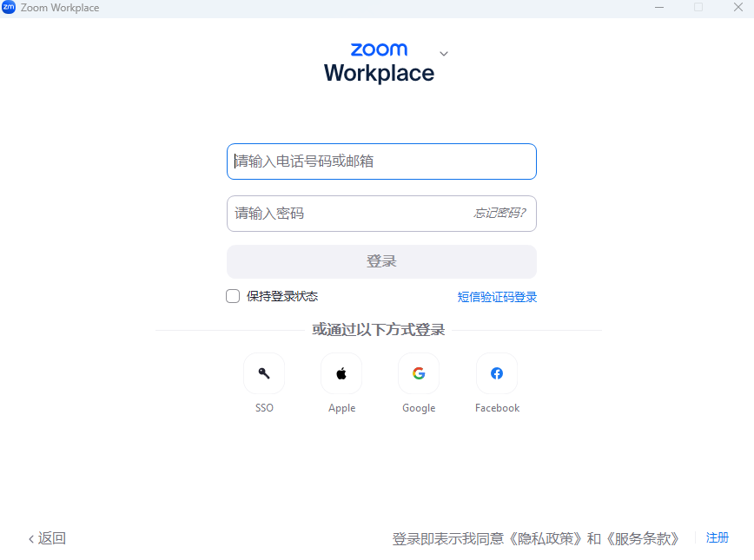This screenshot has height=560, width=754.
Task: Expand the chevron beside Zoom Workplace logo
Action: coord(444,53)
